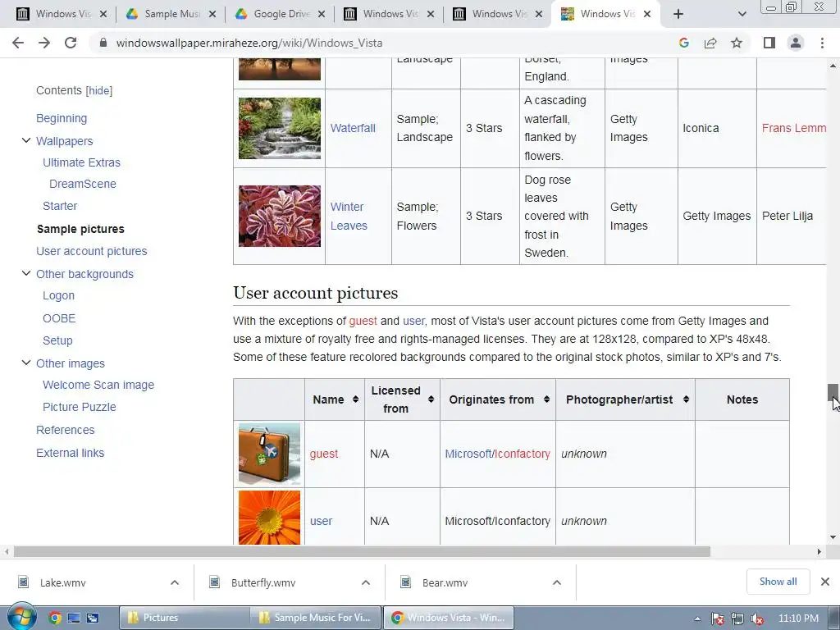The width and height of the screenshot is (840, 630).
Task: Open the Windows Start menu orb
Action: pos(21,616)
